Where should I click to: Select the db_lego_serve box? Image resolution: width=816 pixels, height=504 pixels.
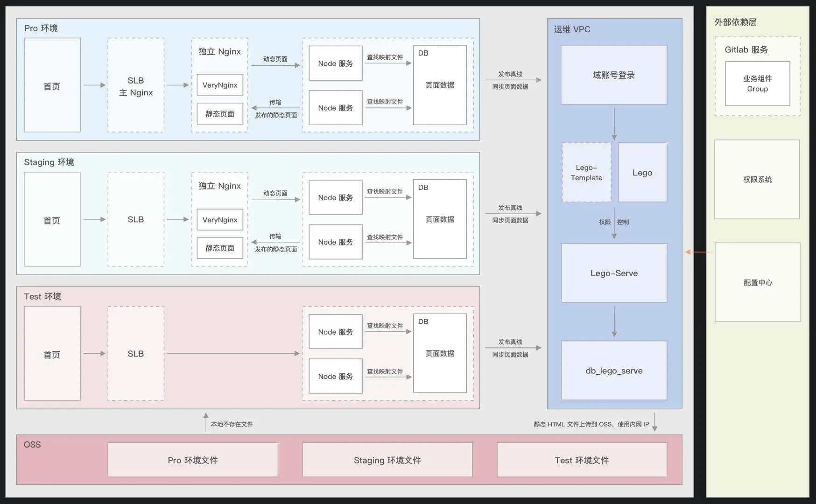tap(614, 371)
